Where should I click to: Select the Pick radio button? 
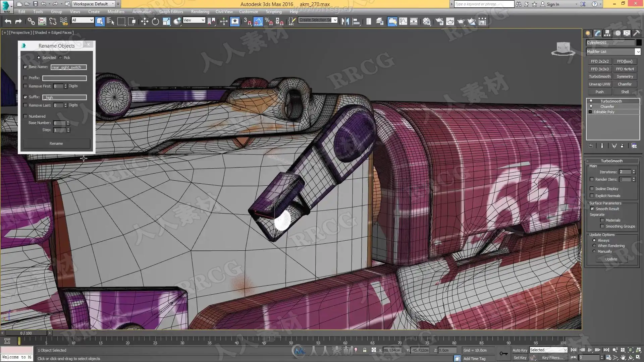60,58
